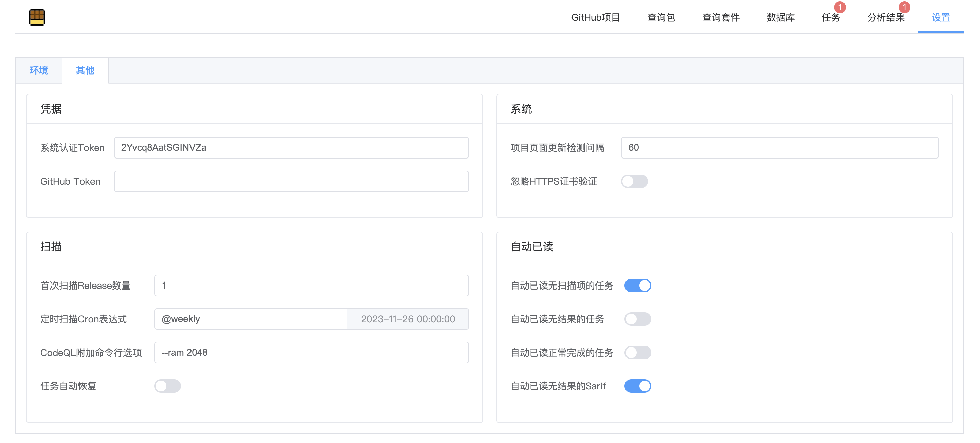Turn on 任务自动恢复 toggle

167,386
